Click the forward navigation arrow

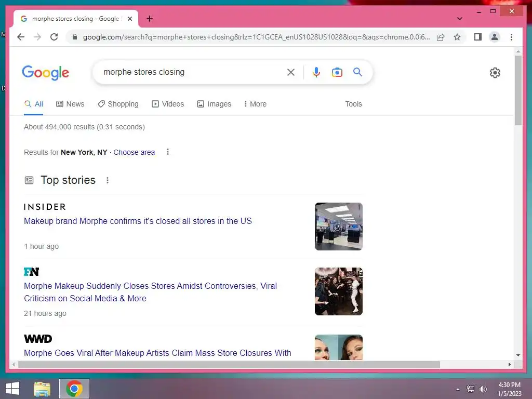click(37, 37)
